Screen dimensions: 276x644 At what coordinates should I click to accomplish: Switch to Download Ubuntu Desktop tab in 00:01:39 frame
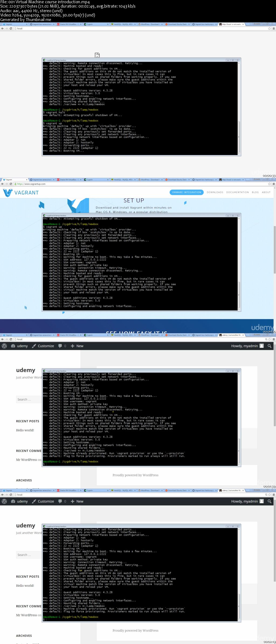[x=177, y=335]
